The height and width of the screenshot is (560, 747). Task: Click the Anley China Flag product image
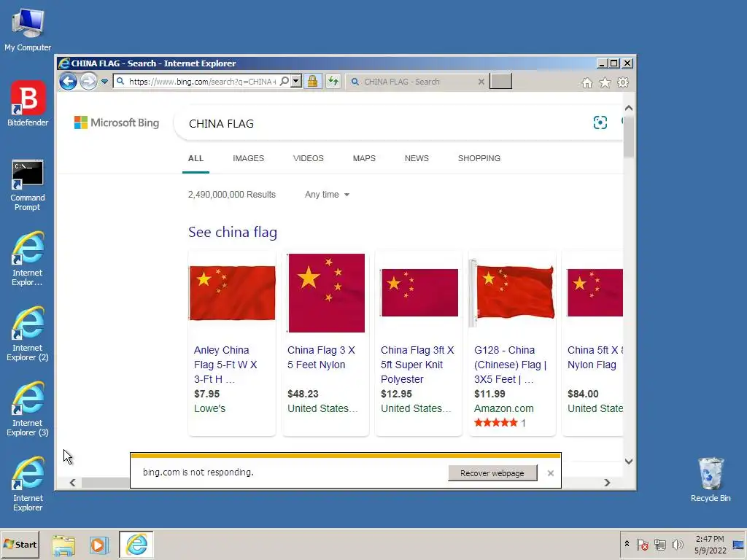232,293
